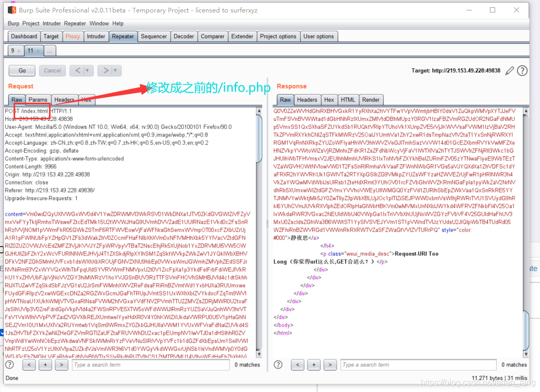
Task: Open the help icon beside Target
Action: click(x=522, y=70)
